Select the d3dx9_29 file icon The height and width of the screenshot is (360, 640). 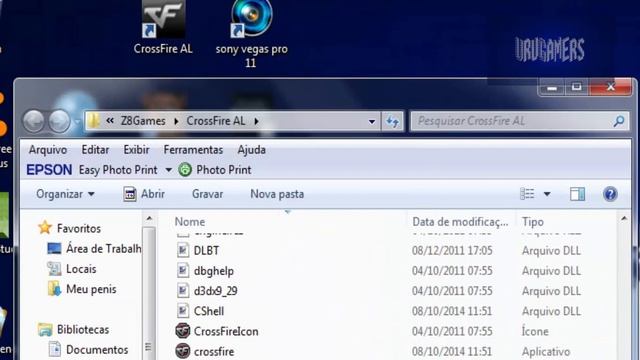pyautogui.click(x=183, y=291)
